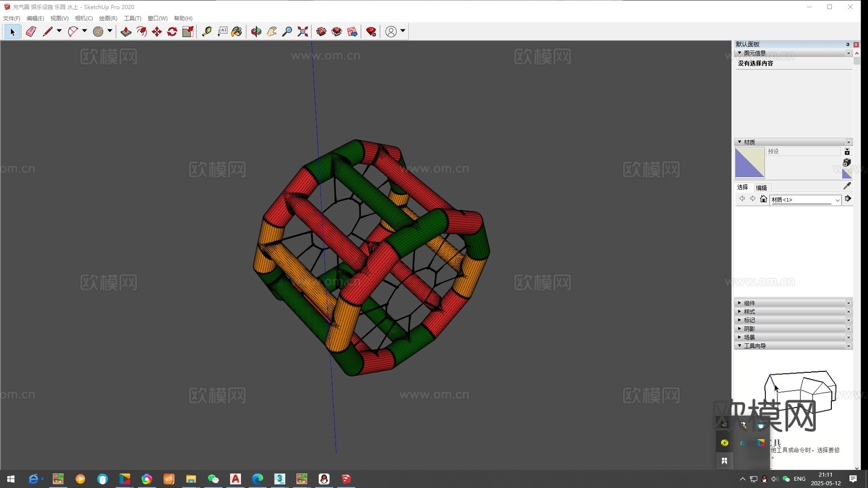Open the Windows Start menu
Screen dimensions: 868x488
click(x=11, y=479)
